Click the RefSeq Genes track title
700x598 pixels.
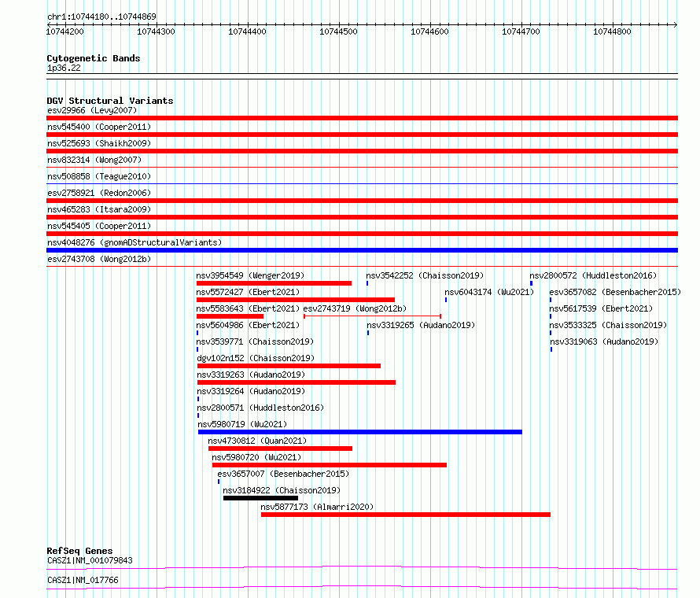[x=80, y=551]
